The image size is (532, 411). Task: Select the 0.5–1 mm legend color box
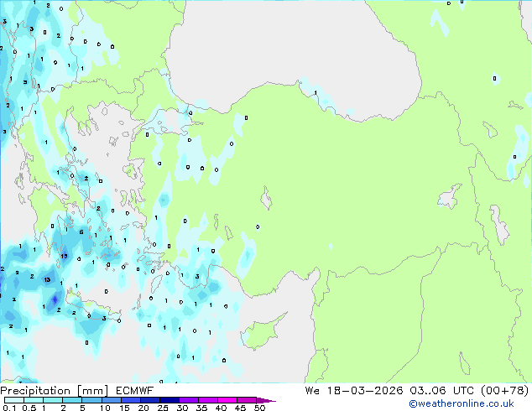point(34,400)
